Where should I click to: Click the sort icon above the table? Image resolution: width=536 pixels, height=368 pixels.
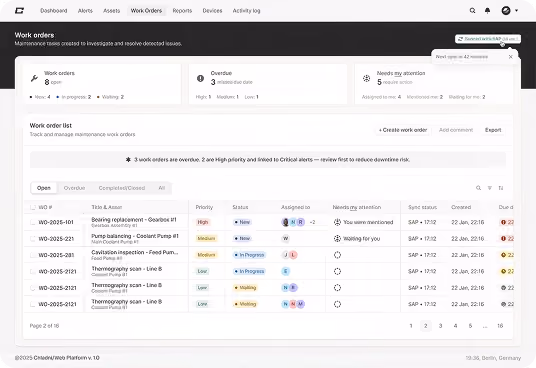pos(501,188)
